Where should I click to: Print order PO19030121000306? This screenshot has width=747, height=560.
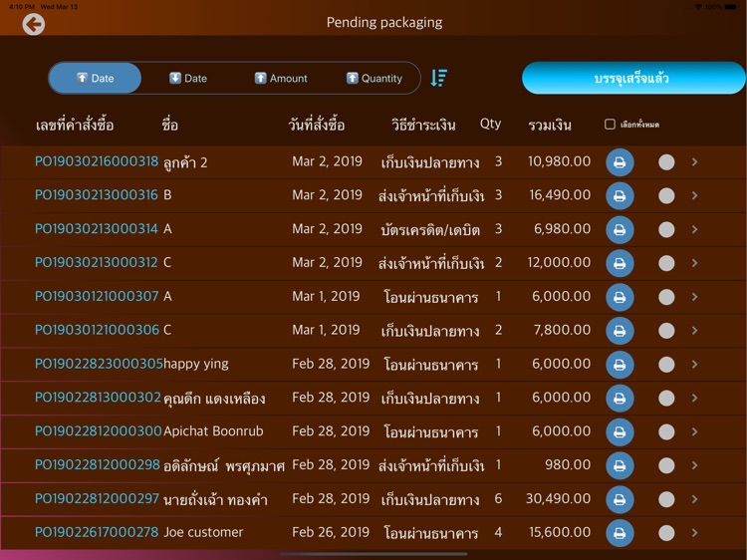point(620,331)
